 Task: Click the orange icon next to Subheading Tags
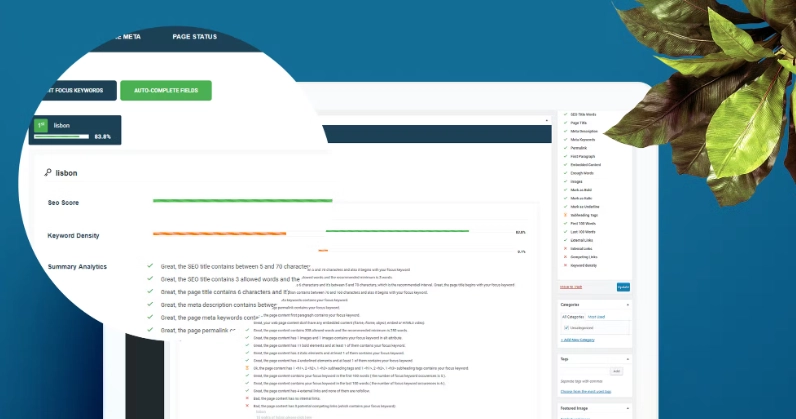(x=565, y=214)
